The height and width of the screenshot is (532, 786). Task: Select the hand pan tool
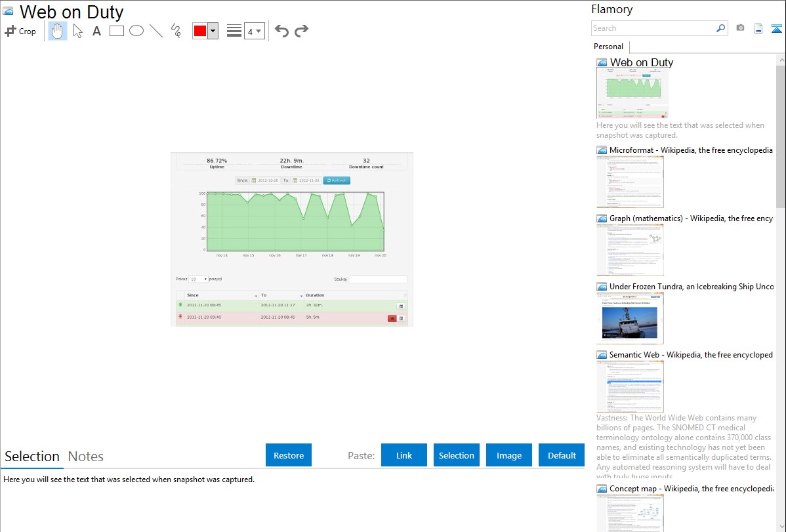tap(58, 31)
